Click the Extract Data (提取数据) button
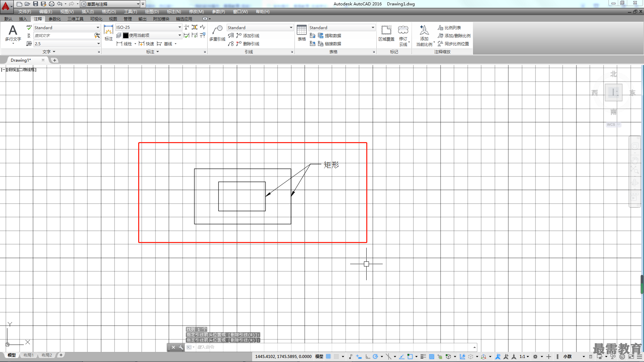The width and height of the screenshot is (644, 362). [x=329, y=36]
